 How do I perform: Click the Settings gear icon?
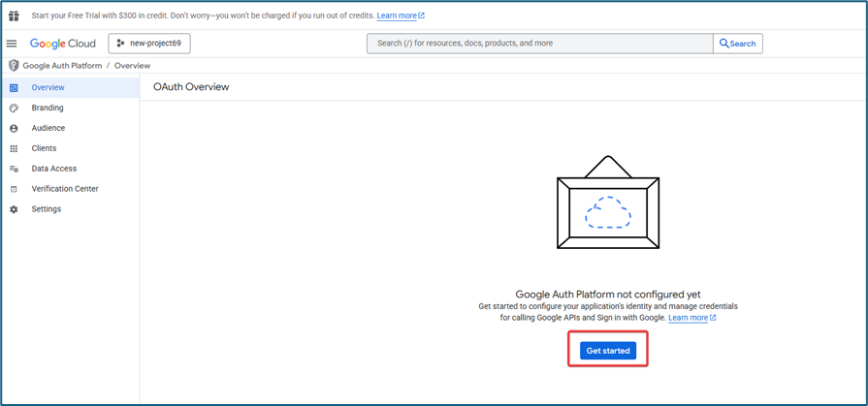tap(14, 209)
